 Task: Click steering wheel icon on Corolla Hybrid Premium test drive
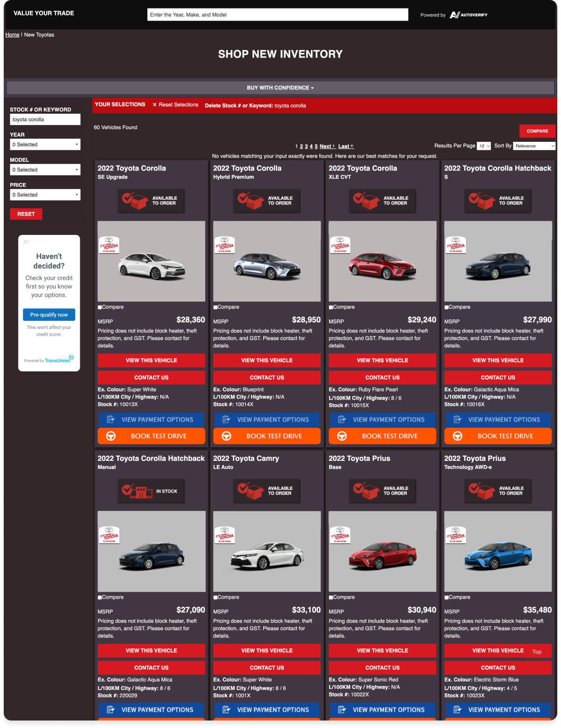(226, 436)
